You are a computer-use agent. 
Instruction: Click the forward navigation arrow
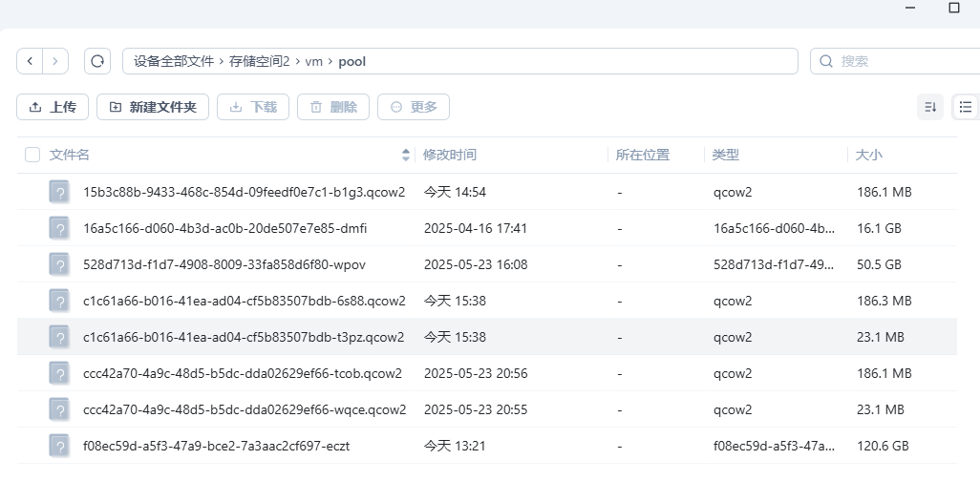pyautogui.click(x=55, y=61)
